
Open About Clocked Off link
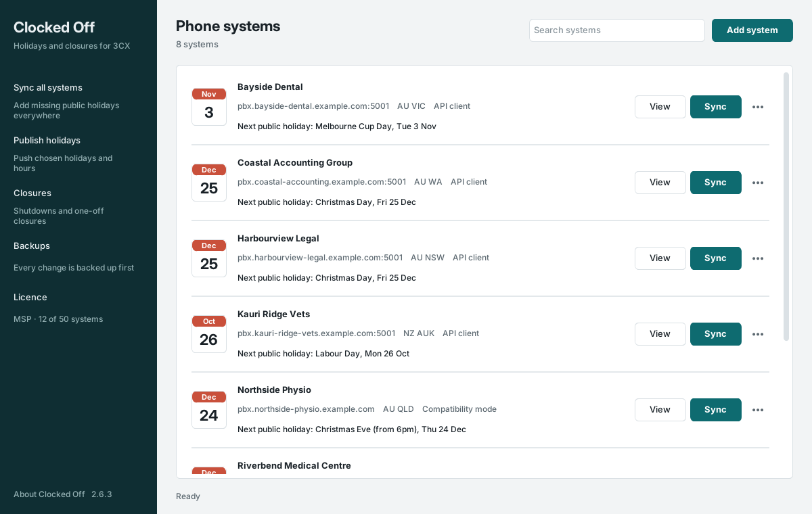49,494
